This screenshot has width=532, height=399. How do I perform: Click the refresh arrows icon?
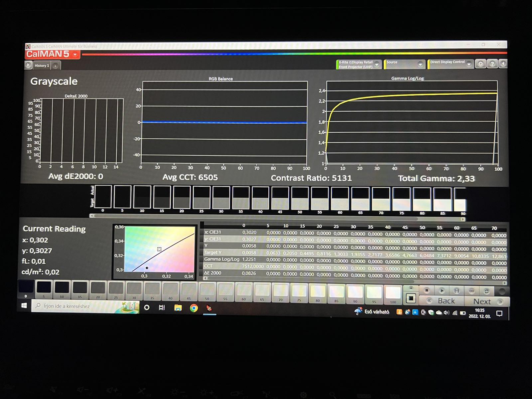[486, 291]
